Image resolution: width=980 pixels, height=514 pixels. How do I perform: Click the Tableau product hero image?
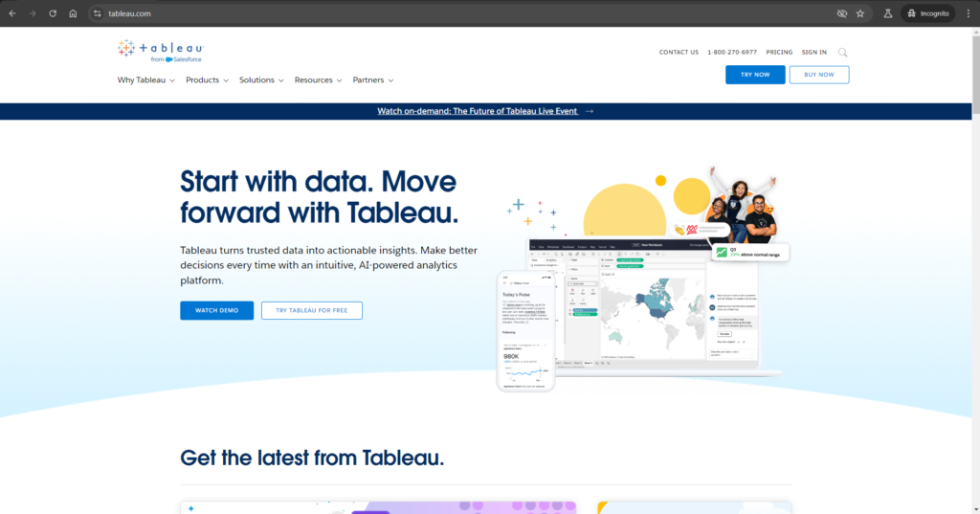[x=644, y=279]
